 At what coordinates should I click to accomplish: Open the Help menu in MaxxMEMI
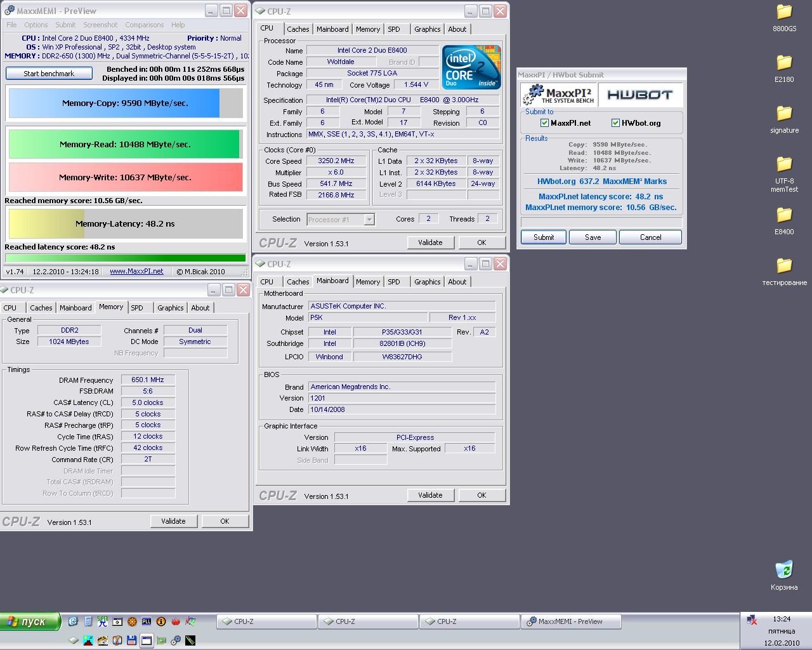point(178,25)
